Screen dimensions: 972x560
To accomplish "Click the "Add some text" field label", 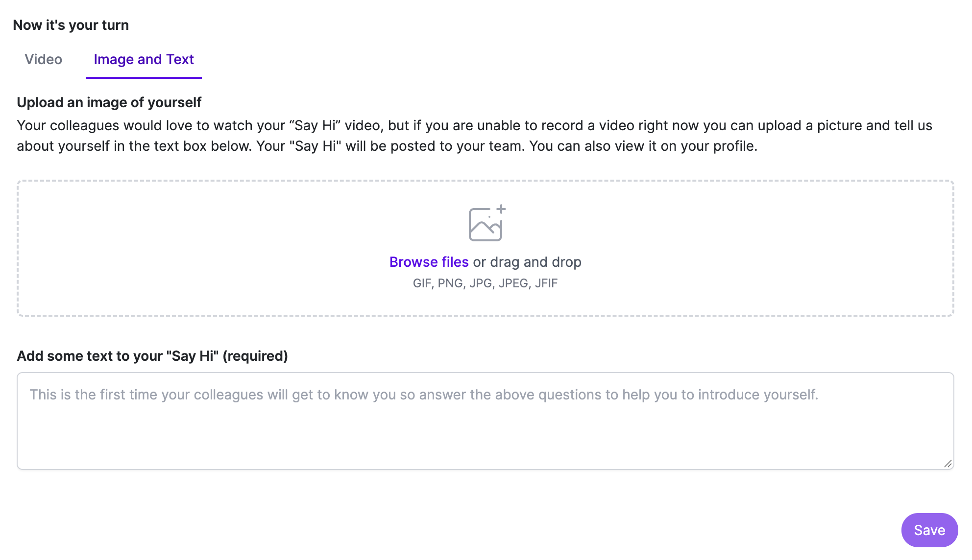I will pyautogui.click(x=152, y=356).
